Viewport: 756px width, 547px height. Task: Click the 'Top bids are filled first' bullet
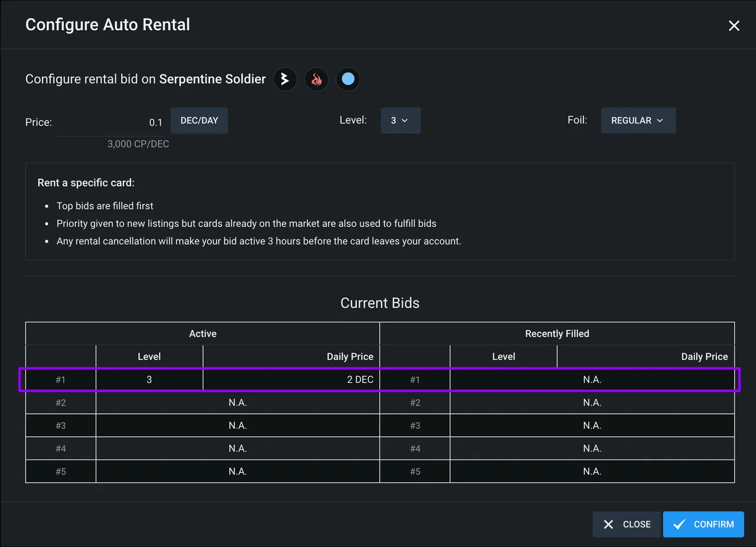[x=105, y=206]
